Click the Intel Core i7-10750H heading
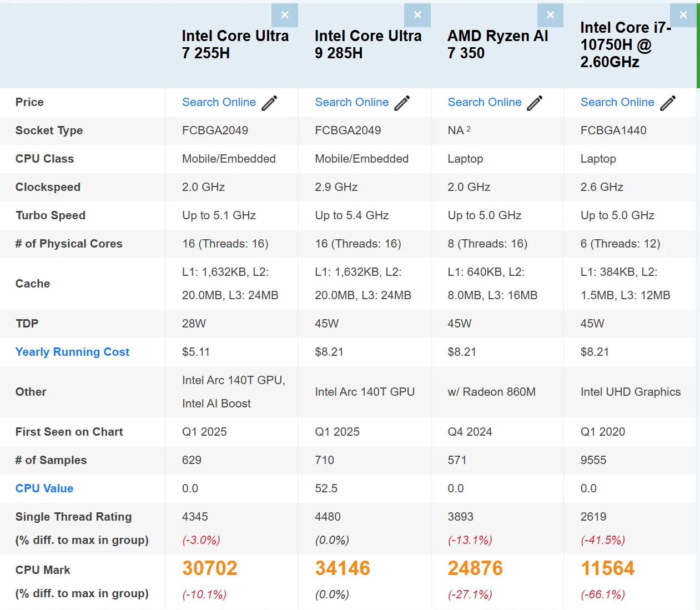 625,44
